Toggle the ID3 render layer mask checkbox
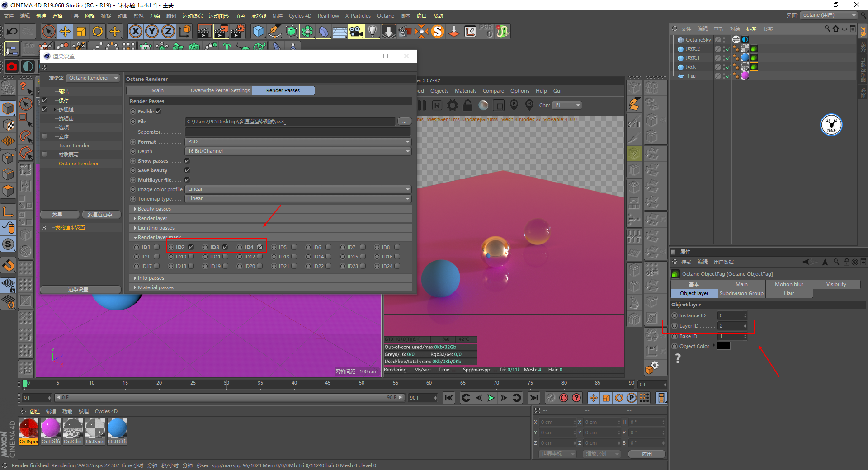Image resolution: width=868 pixels, height=470 pixels. coord(226,247)
